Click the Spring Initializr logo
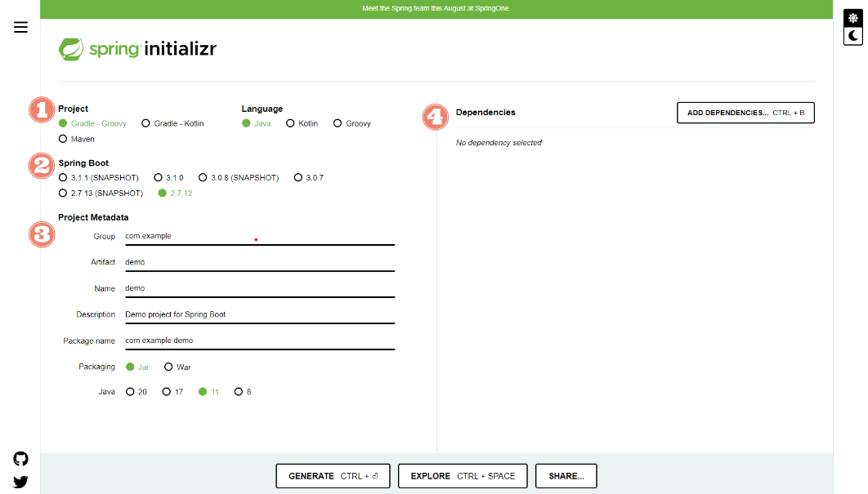868x494 pixels. tap(137, 49)
